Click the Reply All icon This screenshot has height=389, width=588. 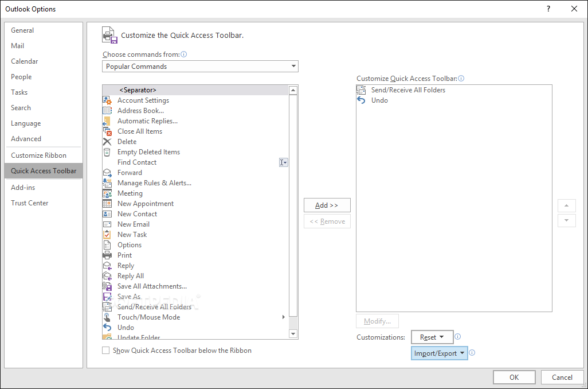107,276
